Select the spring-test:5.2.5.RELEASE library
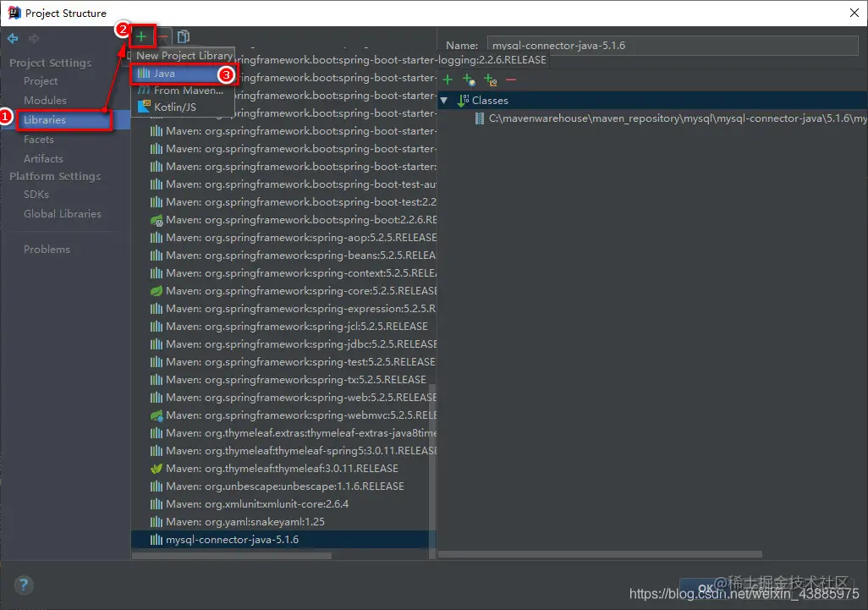The image size is (868, 610). point(300,362)
